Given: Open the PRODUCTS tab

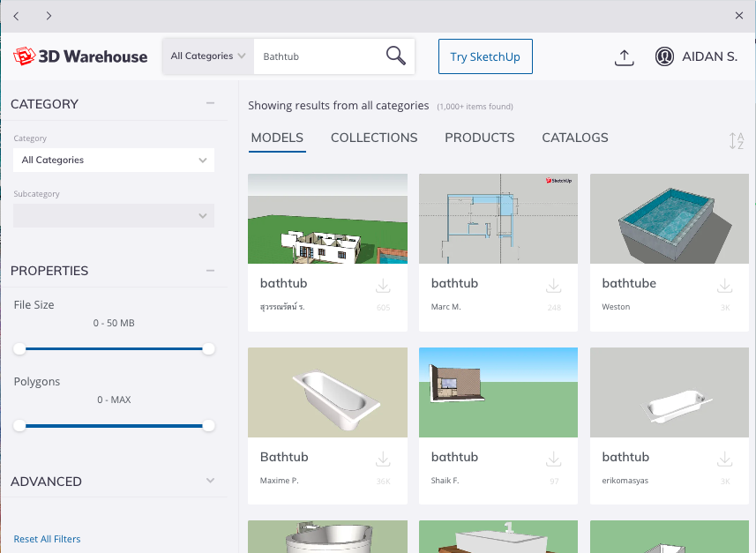Looking at the screenshot, I should click(x=479, y=138).
